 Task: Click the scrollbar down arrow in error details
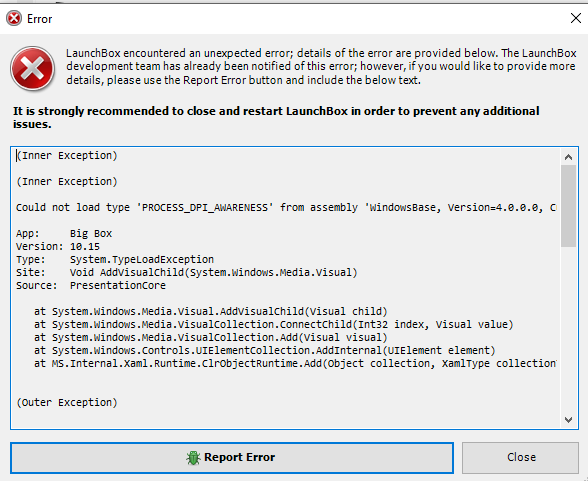[x=568, y=420]
